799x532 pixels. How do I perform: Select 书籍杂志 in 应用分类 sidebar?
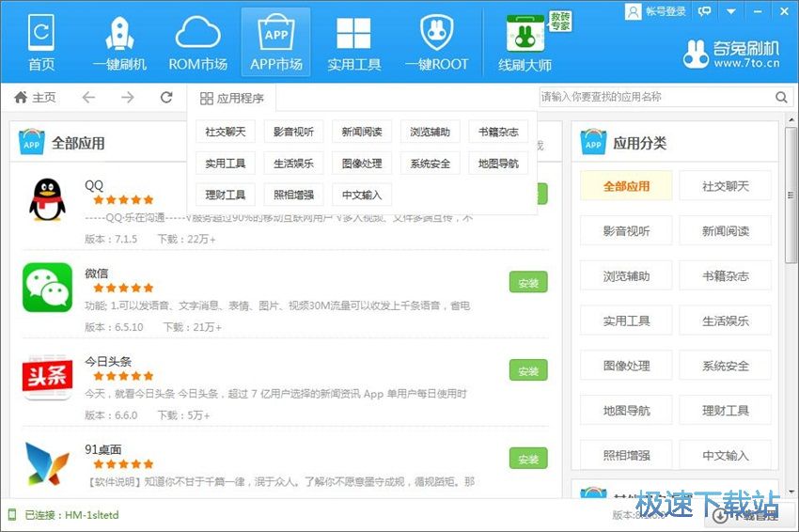point(725,275)
